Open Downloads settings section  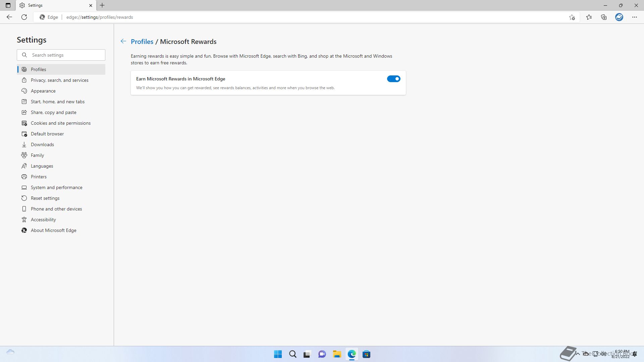point(61,144)
